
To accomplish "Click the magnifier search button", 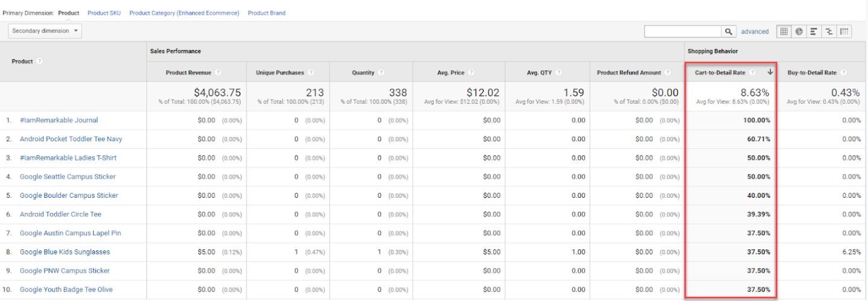I will 729,31.
